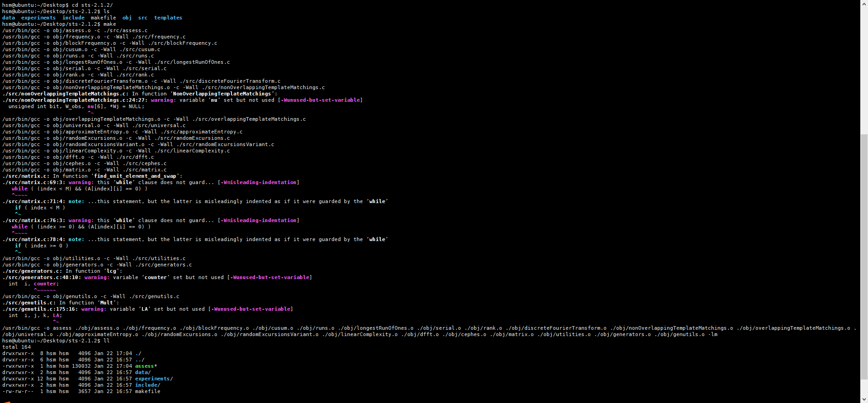868x403 pixels.
Task: Click '[-Wunused-but-set-variable]' on the 'LA' warning
Action: click(250, 309)
